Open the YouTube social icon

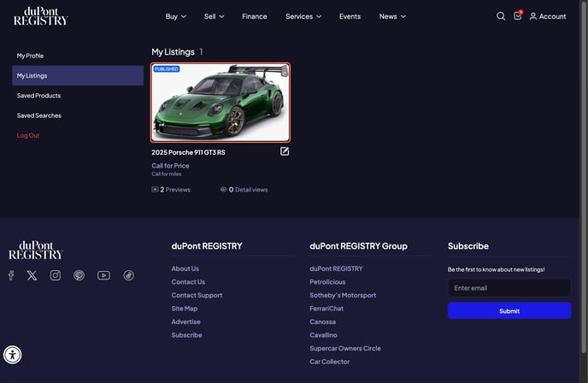point(104,275)
